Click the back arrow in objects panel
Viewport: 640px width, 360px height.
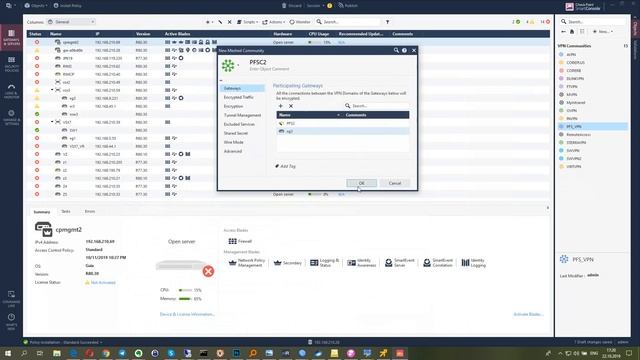564,31
